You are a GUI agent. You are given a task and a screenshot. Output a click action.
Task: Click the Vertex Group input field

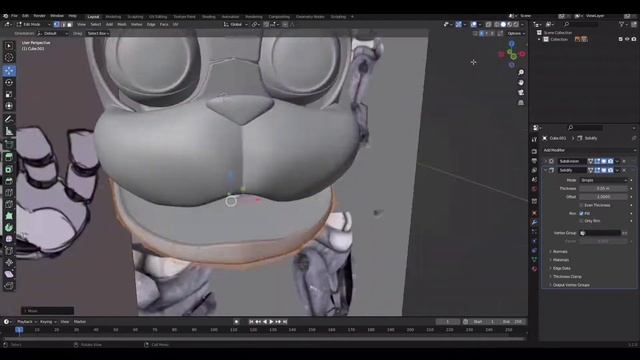[x=600, y=233]
